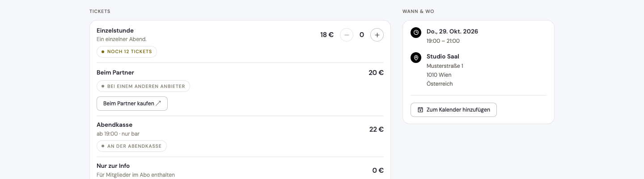Decrease Einzelstunde ticket quantity with minus

point(347,35)
